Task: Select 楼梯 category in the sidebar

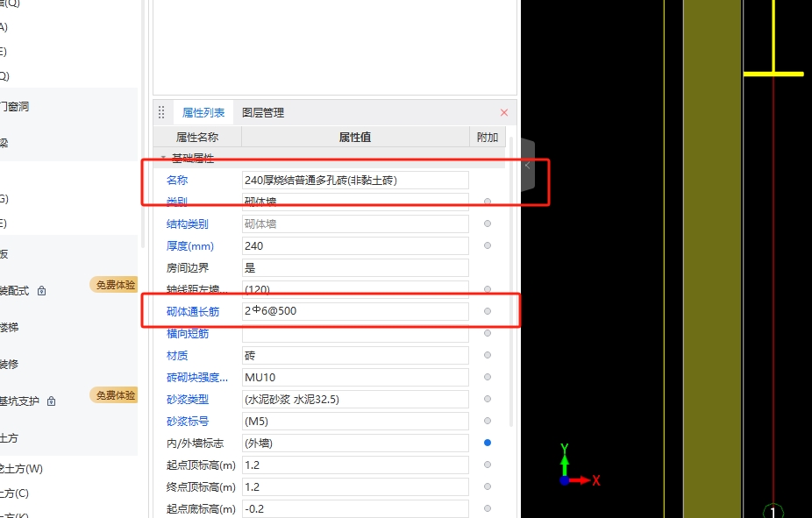Action: click(x=10, y=328)
